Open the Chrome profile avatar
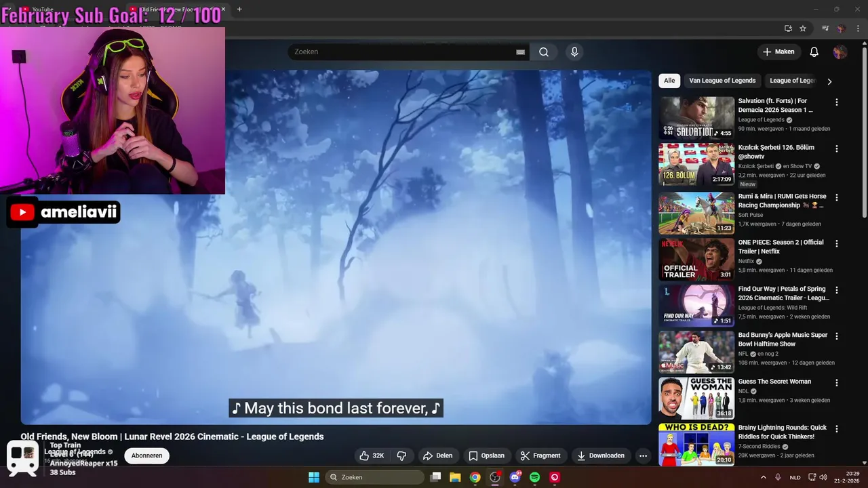This screenshot has height=488, width=868. coord(842,28)
